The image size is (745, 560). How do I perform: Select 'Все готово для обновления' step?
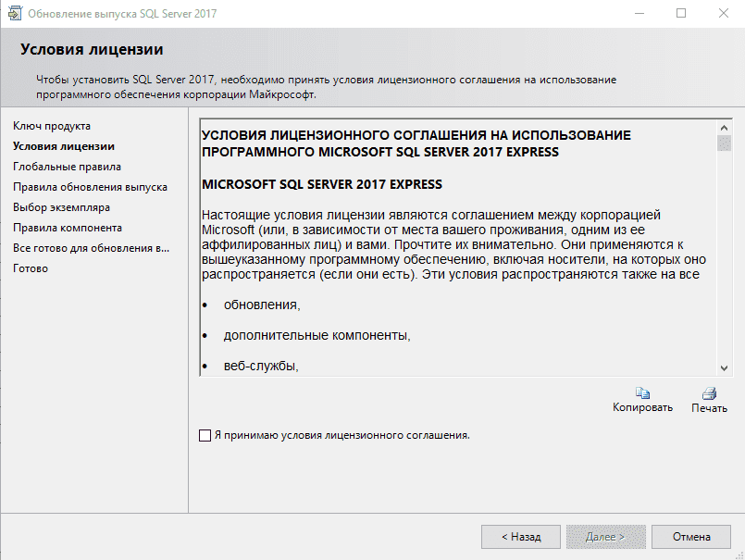(91, 248)
